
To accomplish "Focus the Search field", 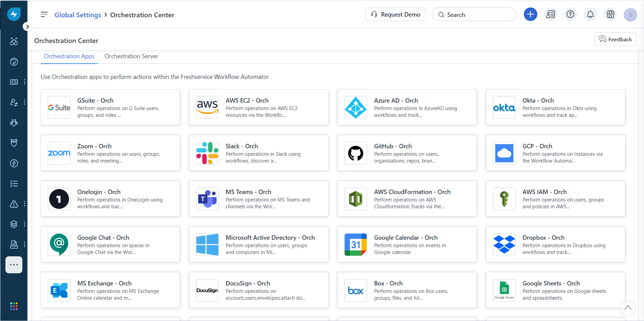I will coord(474,15).
